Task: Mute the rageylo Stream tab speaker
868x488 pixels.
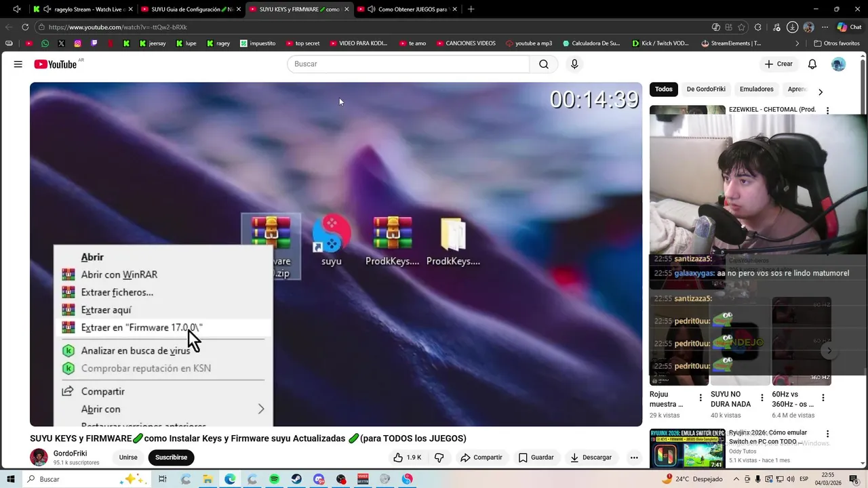Action: coord(47,9)
